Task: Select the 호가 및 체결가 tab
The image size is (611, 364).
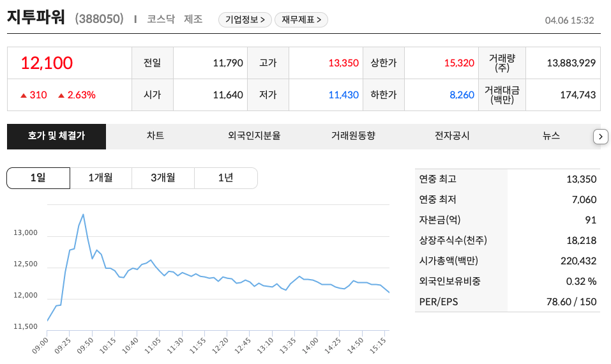Action: (56, 137)
